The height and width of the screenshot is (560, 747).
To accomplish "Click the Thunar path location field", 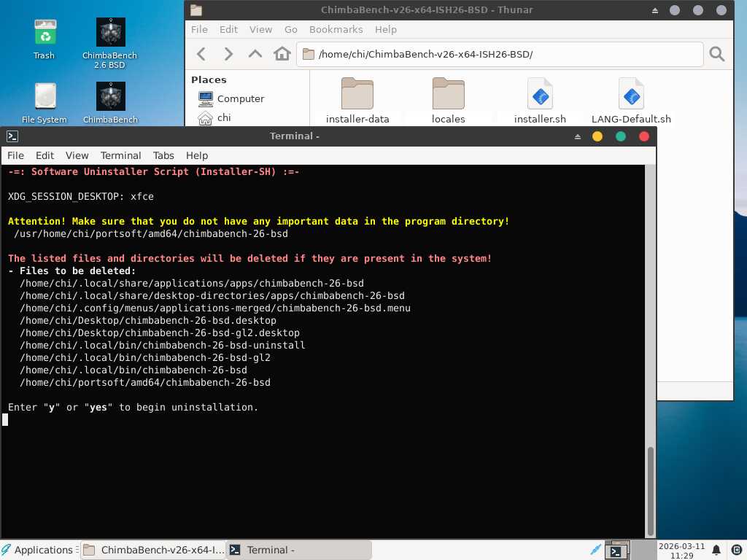I will (x=500, y=54).
